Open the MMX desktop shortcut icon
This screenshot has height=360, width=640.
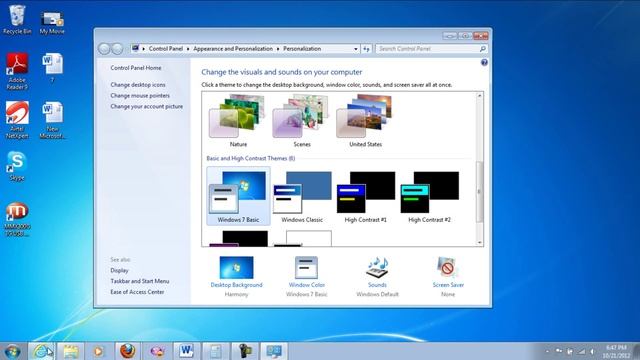(x=17, y=219)
